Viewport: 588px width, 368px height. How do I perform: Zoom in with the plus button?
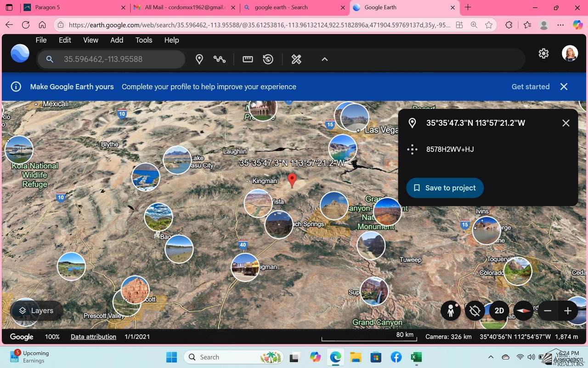567,310
